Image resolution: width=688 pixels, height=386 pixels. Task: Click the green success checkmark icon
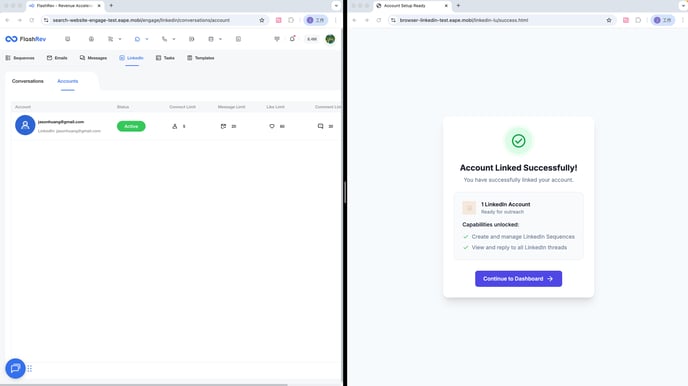tap(518, 141)
